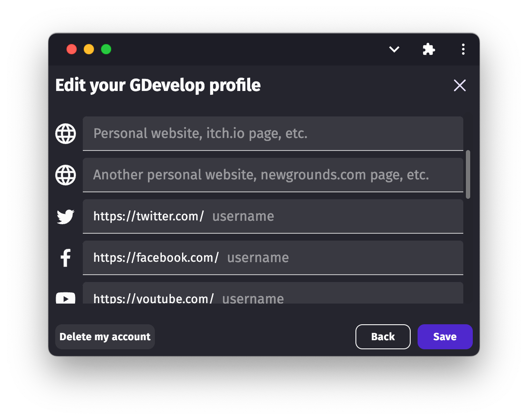Click the X to dismiss the profile dialog
Image resolution: width=528 pixels, height=420 pixels.
pos(460,85)
